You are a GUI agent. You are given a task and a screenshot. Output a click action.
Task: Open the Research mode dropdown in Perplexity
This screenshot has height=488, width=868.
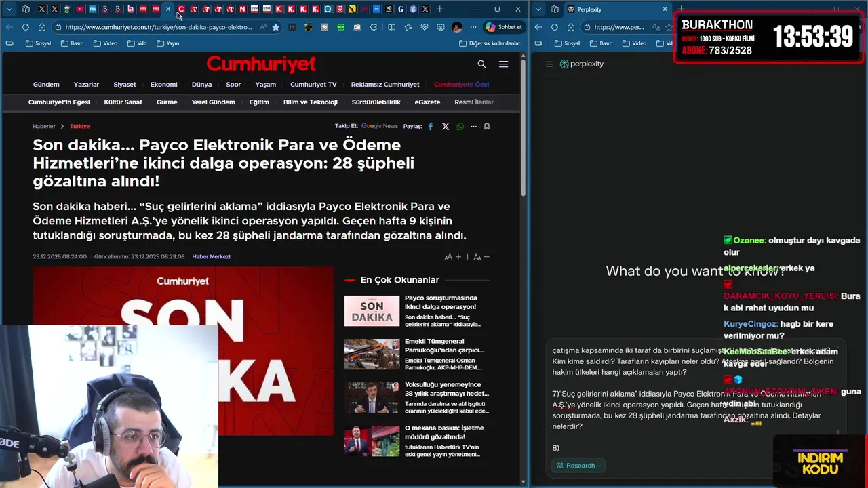(578, 466)
